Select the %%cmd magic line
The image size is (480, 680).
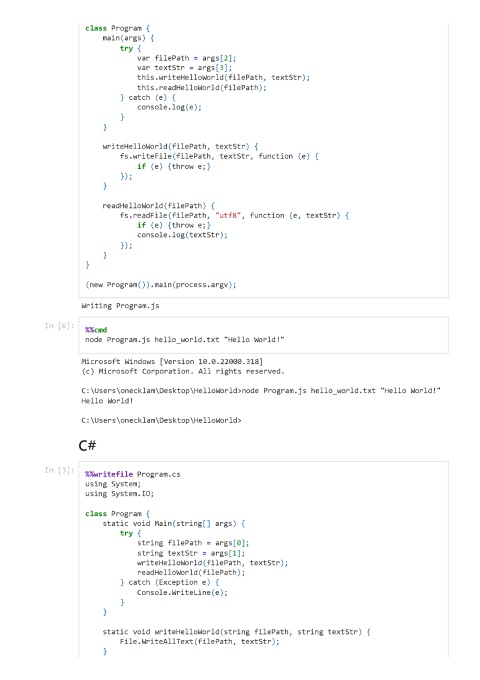[96, 330]
